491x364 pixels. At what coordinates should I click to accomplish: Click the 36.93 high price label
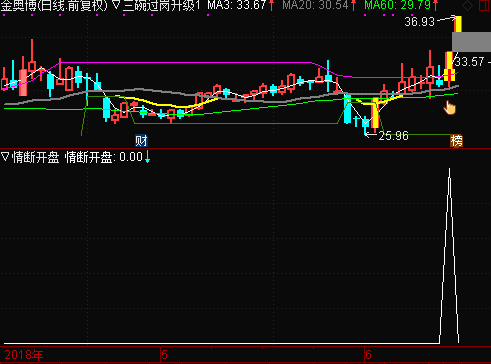click(419, 22)
